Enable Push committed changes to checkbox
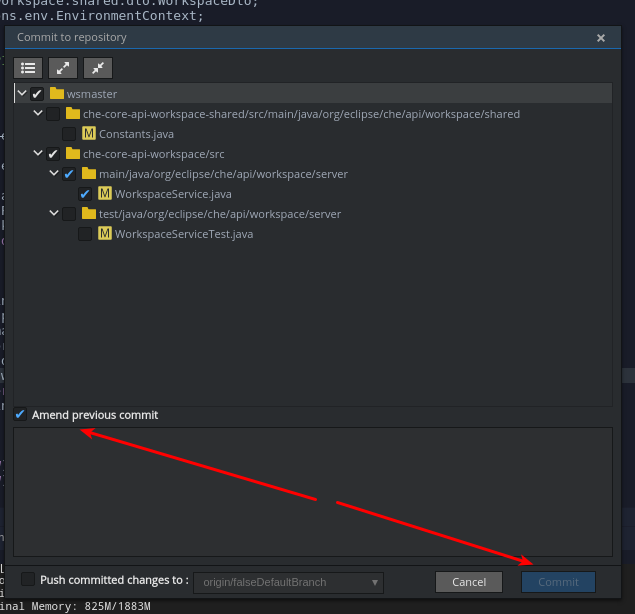The height and width of the screenshot is (614, 635). (x=28, y=579)
